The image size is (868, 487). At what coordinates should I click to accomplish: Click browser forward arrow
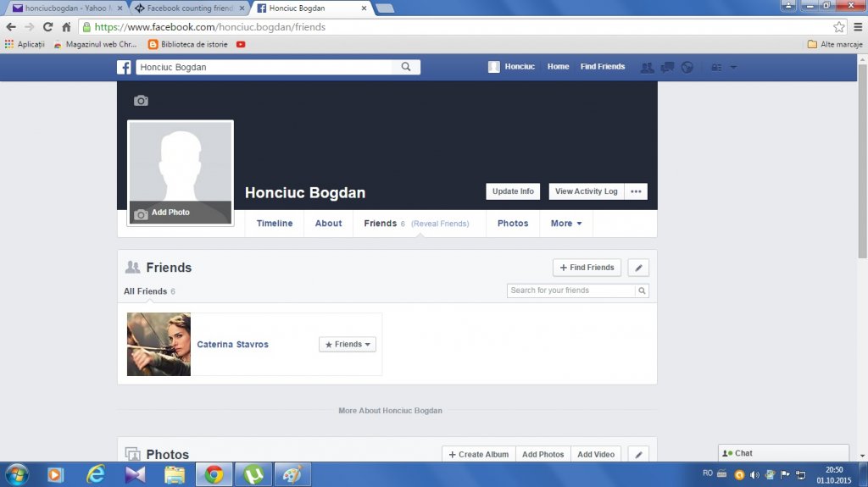[x=30, y=26]
